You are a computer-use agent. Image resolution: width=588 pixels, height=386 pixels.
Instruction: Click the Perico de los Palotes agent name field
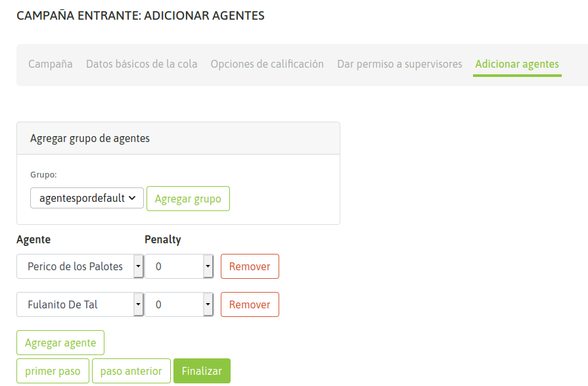[75, 266]
